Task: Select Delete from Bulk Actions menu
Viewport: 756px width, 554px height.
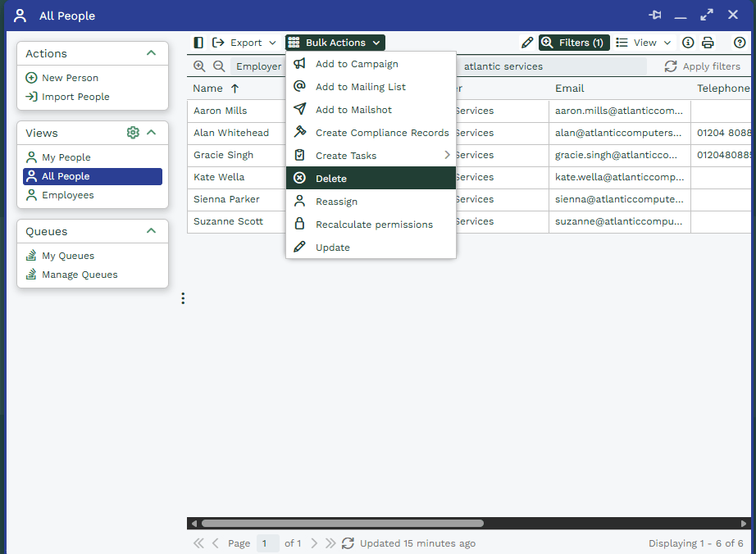Action: tap(331, 179)
